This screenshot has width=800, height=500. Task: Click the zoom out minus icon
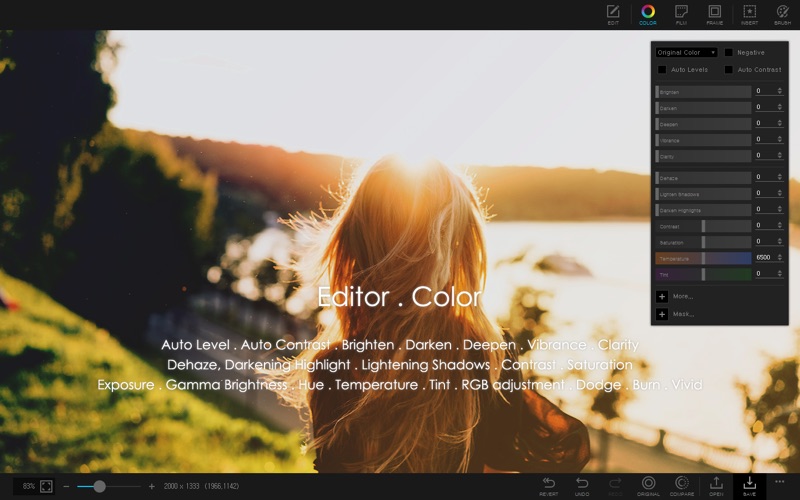pyautogui.click(x=66, y=487)
